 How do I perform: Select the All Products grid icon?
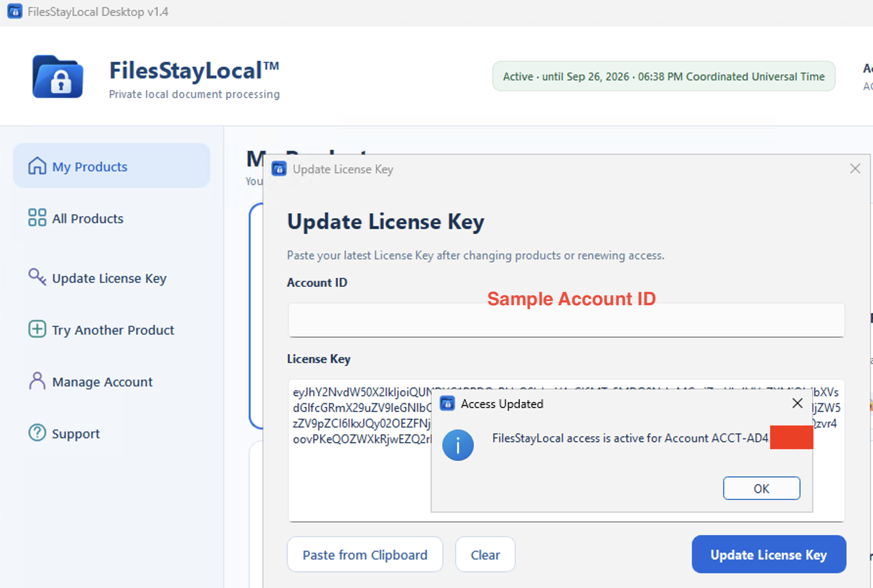pos(37,218)
